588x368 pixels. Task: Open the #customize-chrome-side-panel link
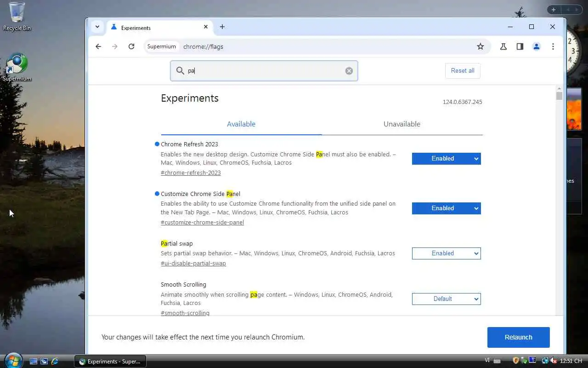(202, 223)
